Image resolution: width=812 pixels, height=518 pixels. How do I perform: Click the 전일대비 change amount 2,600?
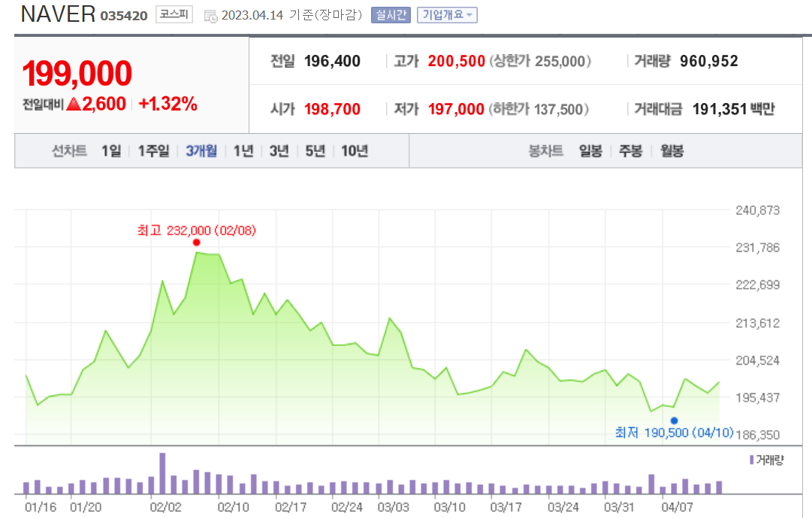(104, 105)
